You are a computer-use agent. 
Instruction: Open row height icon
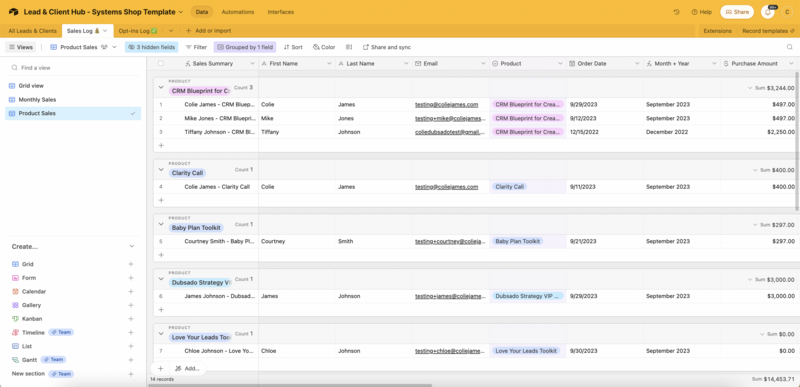[x=349, y=47]
